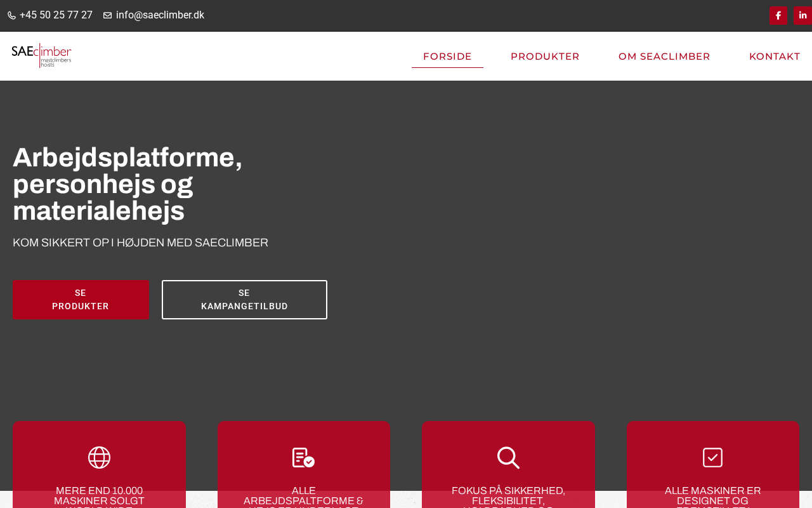The height and width of the screenshot is (508, 812).
Task: Open the Produkter menu
Action: point(545,57)
